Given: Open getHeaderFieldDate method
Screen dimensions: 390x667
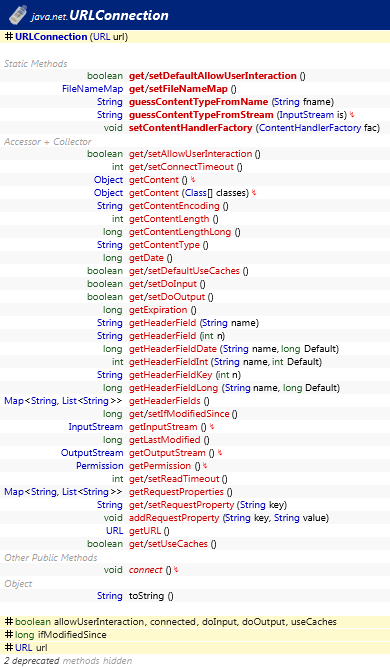Looking at the screenshot, I should coord(173,349).
